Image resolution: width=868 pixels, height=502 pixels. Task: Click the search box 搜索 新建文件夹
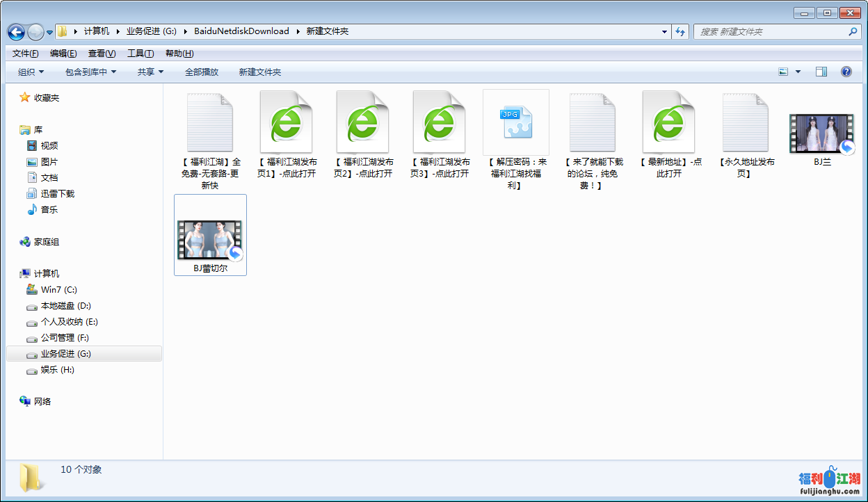pos(771,32)
